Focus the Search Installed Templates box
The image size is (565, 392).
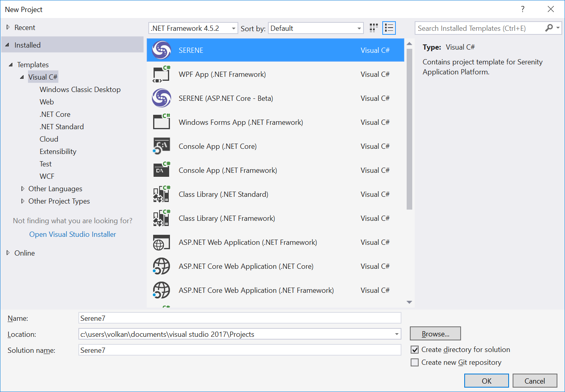pos(480,28)
